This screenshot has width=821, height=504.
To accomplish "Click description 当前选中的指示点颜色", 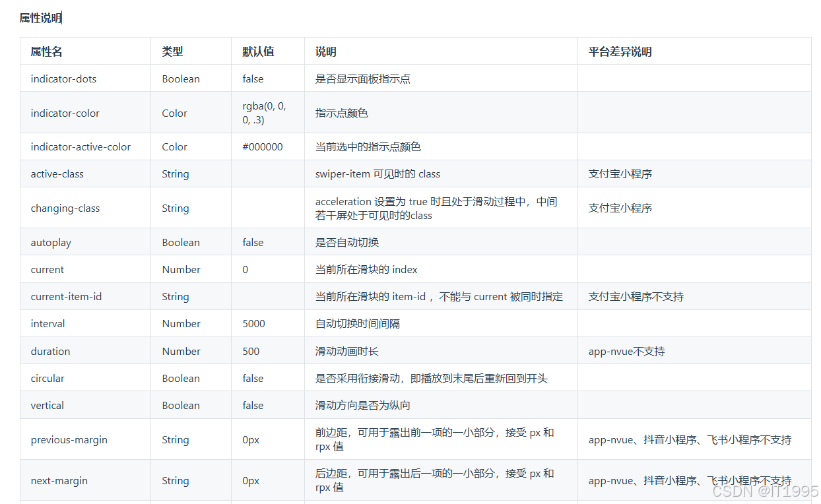I will [x=368, y=146].
